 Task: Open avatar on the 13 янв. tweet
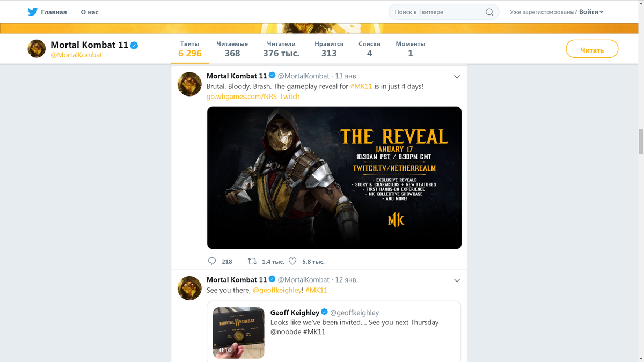189,84
